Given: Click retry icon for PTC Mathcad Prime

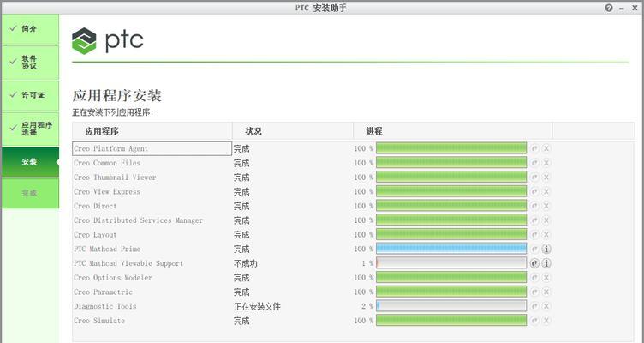Looking at the screenshot, I should pos(534,249).
